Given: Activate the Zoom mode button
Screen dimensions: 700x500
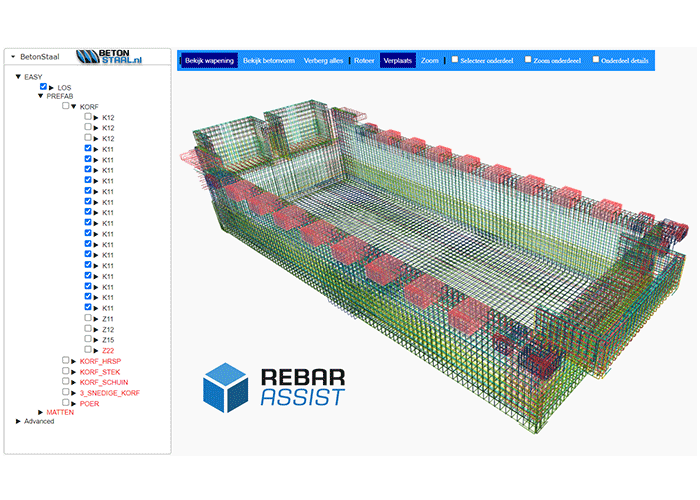Looking at the screenshot, I should (x=429, y=60).
